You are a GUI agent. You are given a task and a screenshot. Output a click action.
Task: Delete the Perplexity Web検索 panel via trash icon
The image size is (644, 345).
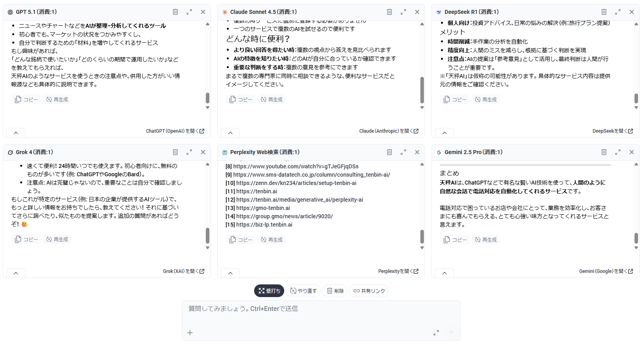click(x=389, y=152)
